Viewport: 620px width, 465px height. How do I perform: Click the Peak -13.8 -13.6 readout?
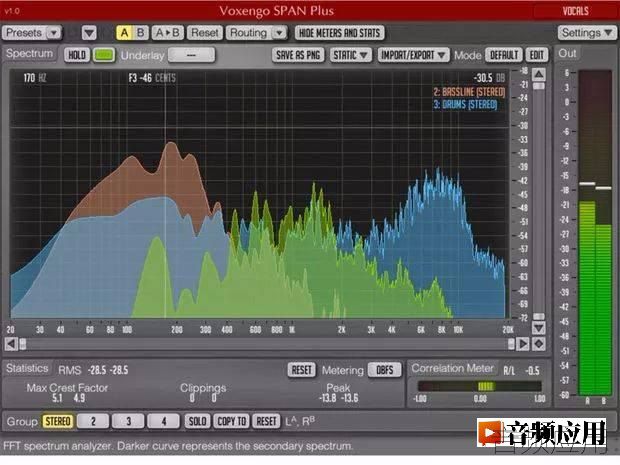[338, 398]
